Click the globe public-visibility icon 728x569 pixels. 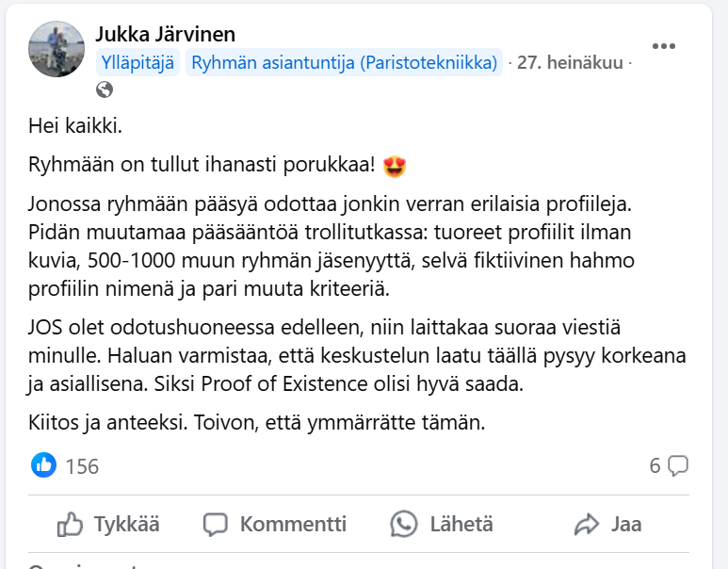pos(105,90)
